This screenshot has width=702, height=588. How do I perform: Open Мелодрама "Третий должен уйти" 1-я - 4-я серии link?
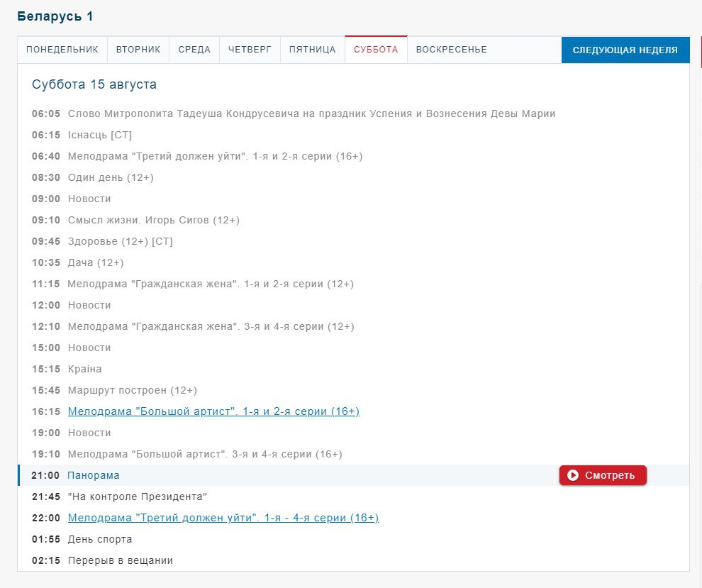[x=223, y=518]
